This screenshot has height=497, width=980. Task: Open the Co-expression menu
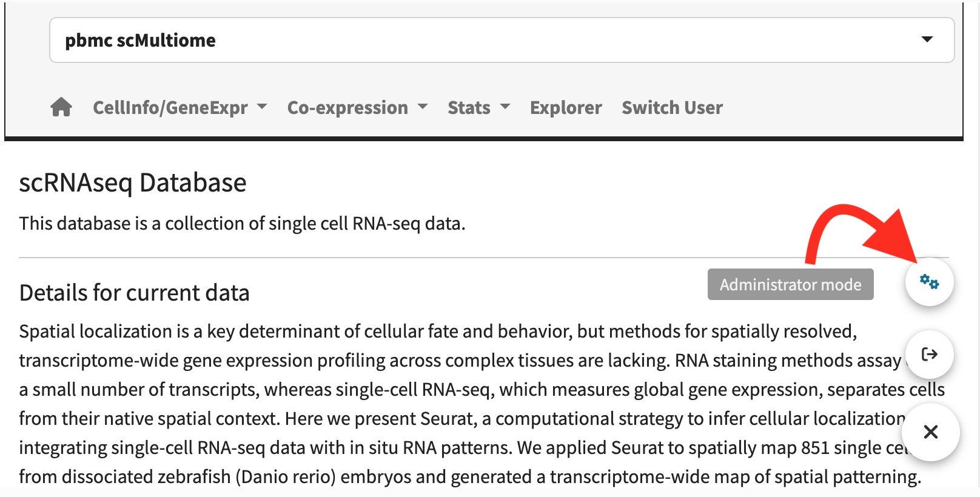tap(347, 107)
